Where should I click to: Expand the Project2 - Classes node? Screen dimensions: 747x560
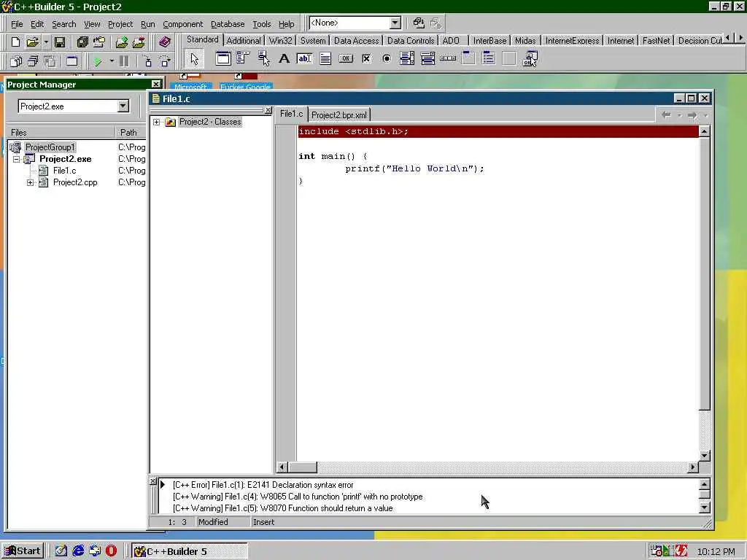(x=156, y=122)
